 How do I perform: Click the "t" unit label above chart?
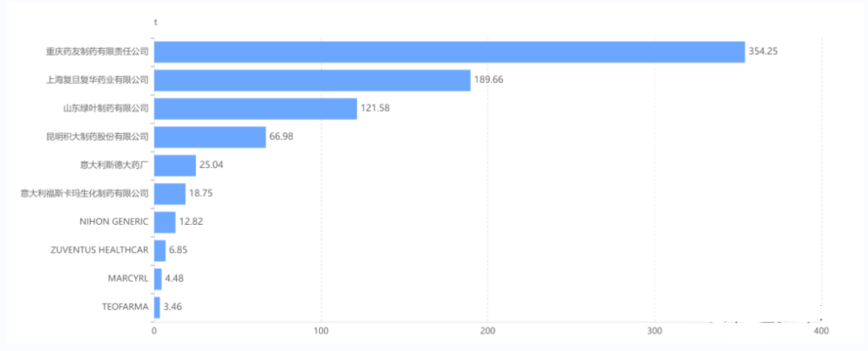pos(155,22)
